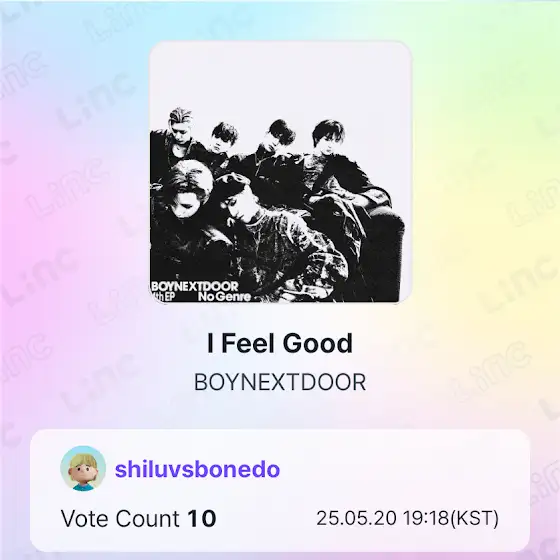Viewport: 560px width, 560px height.
Task: Click the Vote Count label
Action: click(x=120, y=518)
